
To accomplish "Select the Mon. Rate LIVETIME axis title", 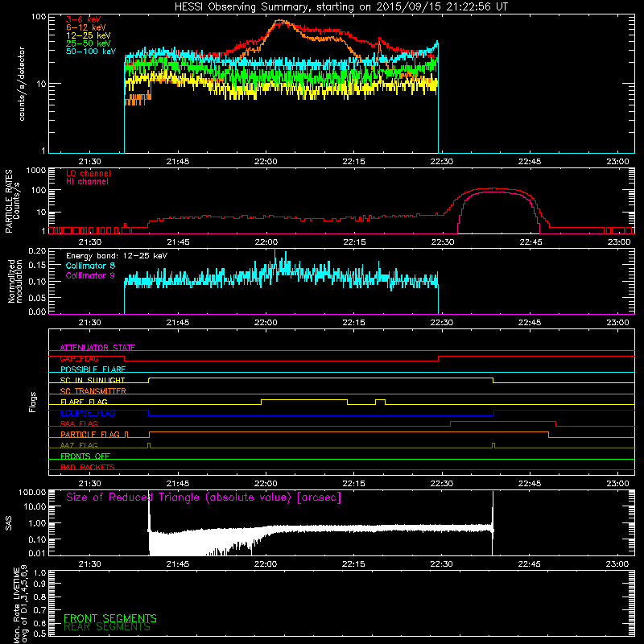I will 21,605.
